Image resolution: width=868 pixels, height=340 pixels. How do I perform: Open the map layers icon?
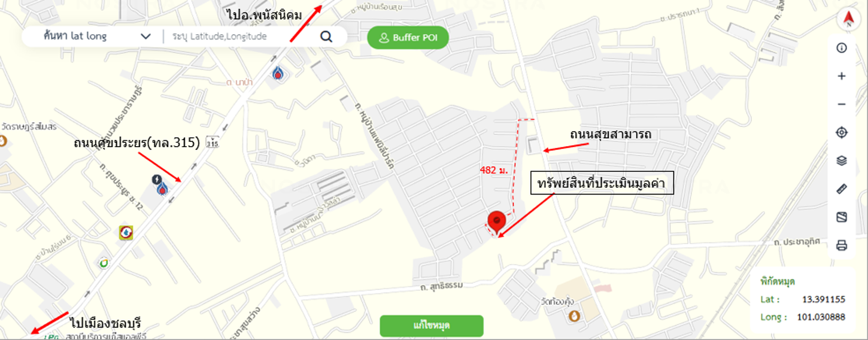(x=842, y=160)
